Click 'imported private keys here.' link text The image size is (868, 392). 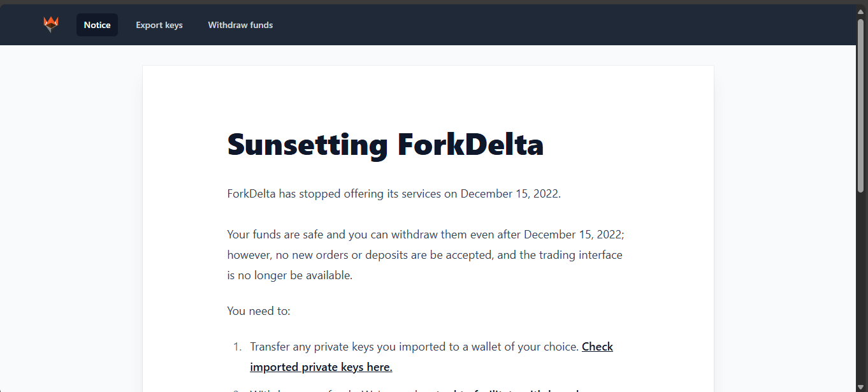(321, 367)
